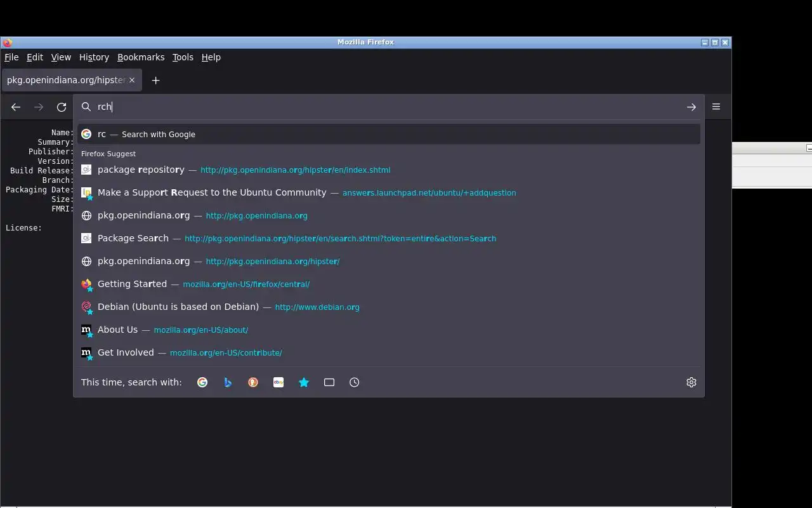The height and width of the screenshot is (508, 812).
Task: Click the 'Firefox Suggest' heading
Action: pyautogui.click(x=108, y=154)
